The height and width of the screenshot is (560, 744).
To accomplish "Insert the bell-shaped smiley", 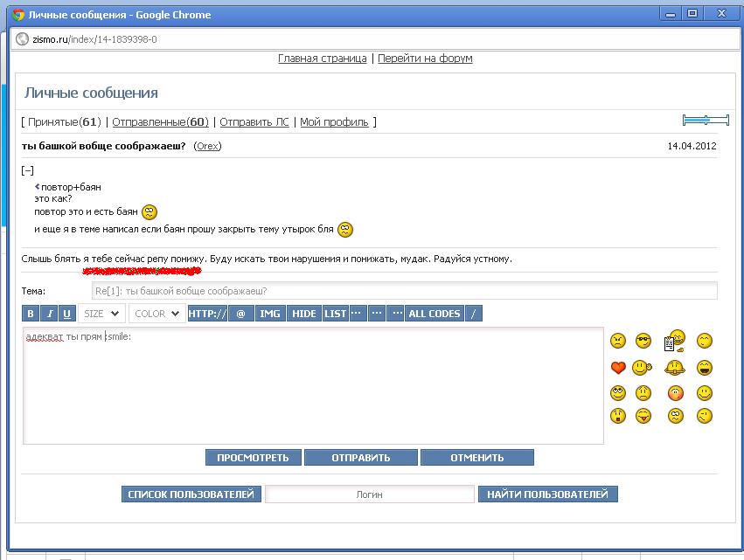I will (675, 368).
